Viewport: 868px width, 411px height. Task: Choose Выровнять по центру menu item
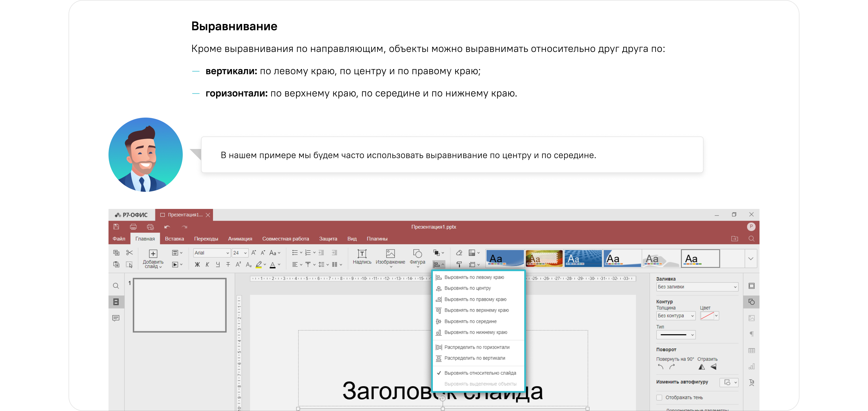467,288
